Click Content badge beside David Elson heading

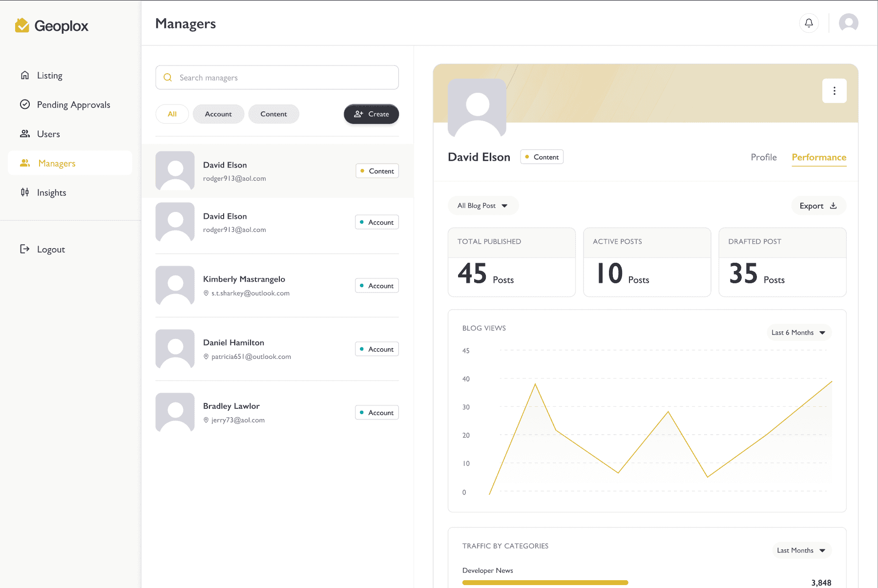[542, 157]
